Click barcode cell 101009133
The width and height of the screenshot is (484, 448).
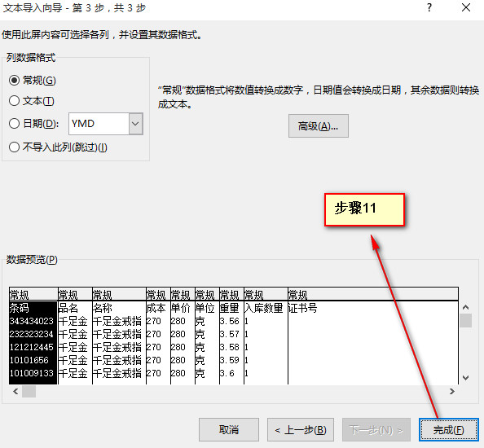pyautogui.click(x=32, y=373)
